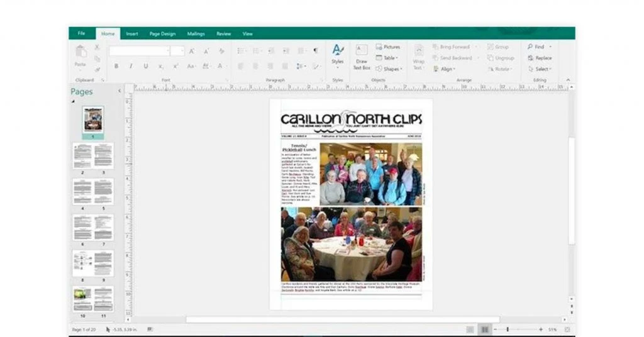Click the Paste clipboard icon
Screen dimensions: 644x337
tap(80, 52)
